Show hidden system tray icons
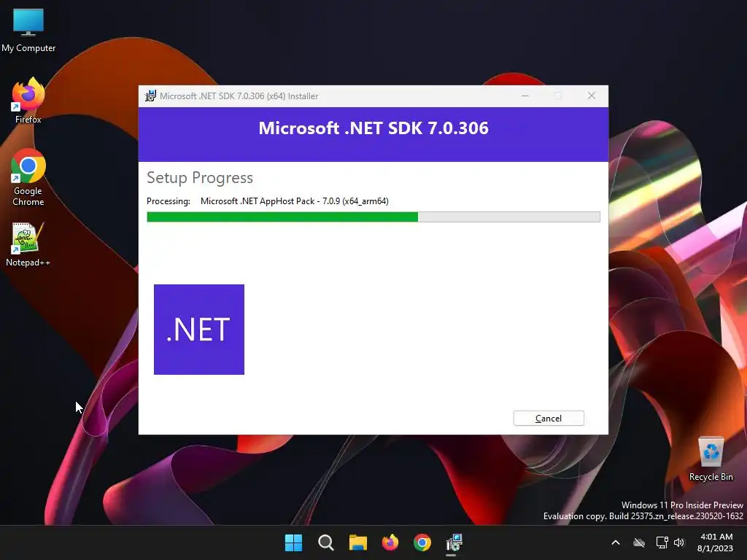 pos(616,542)
